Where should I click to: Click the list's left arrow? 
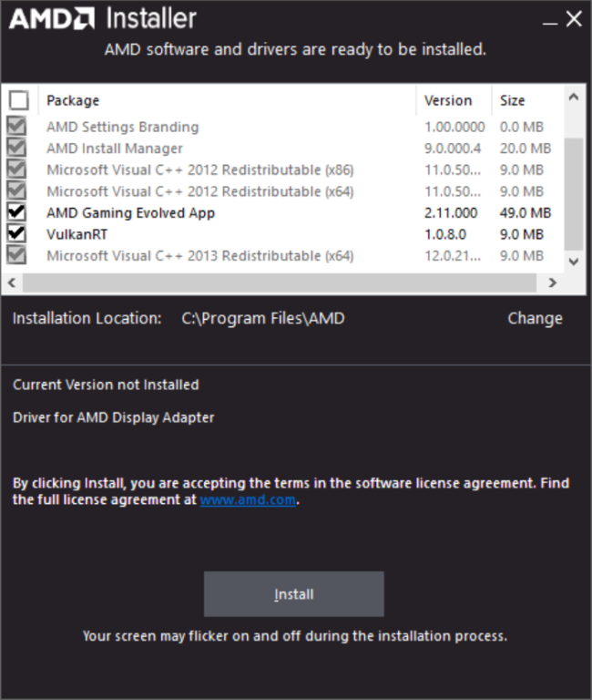tap(12, 283)
